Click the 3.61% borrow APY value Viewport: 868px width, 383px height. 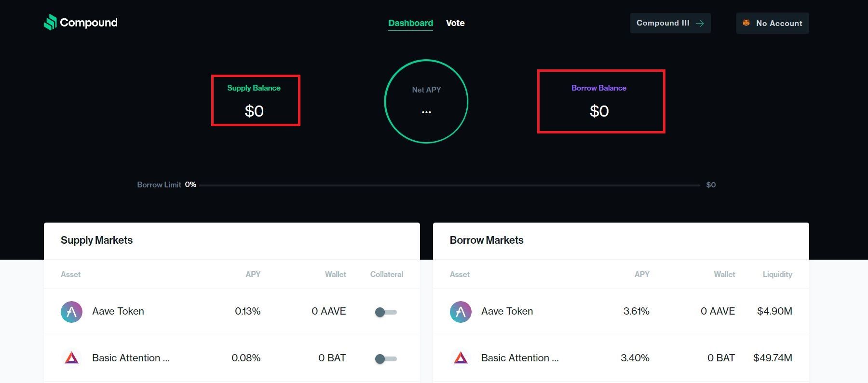tap(637, 311)
